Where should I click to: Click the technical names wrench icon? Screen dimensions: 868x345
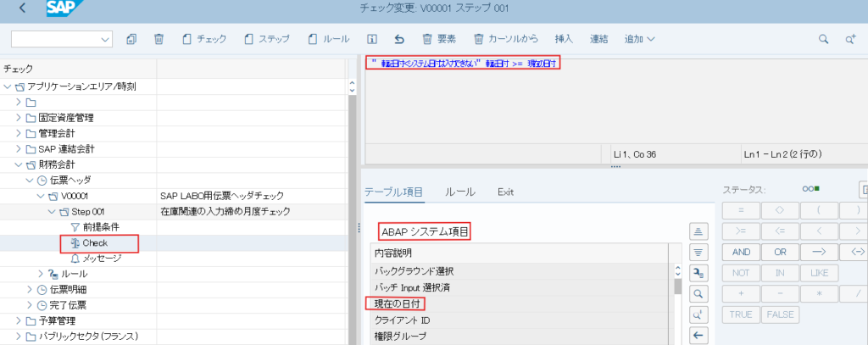(698, 272)
